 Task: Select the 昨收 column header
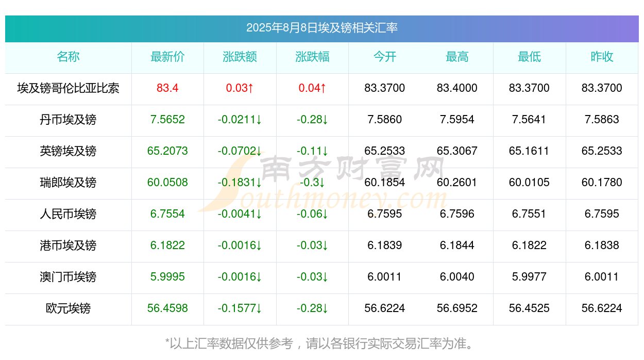[602, 57]
